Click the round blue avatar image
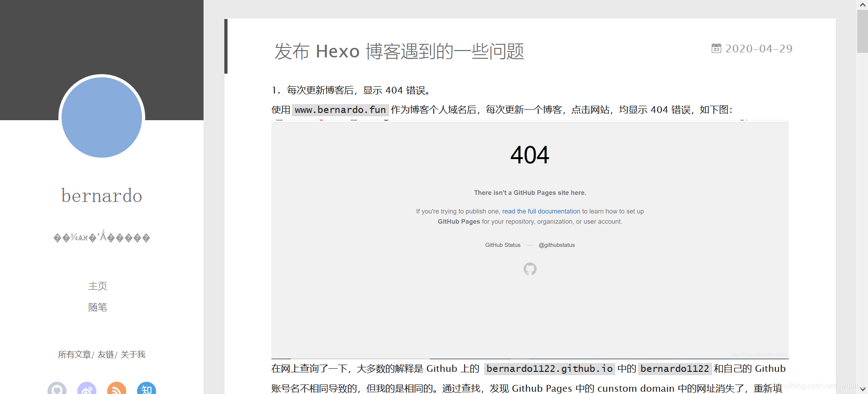This screenshot has width=868, height=394. tap(102, 117)
